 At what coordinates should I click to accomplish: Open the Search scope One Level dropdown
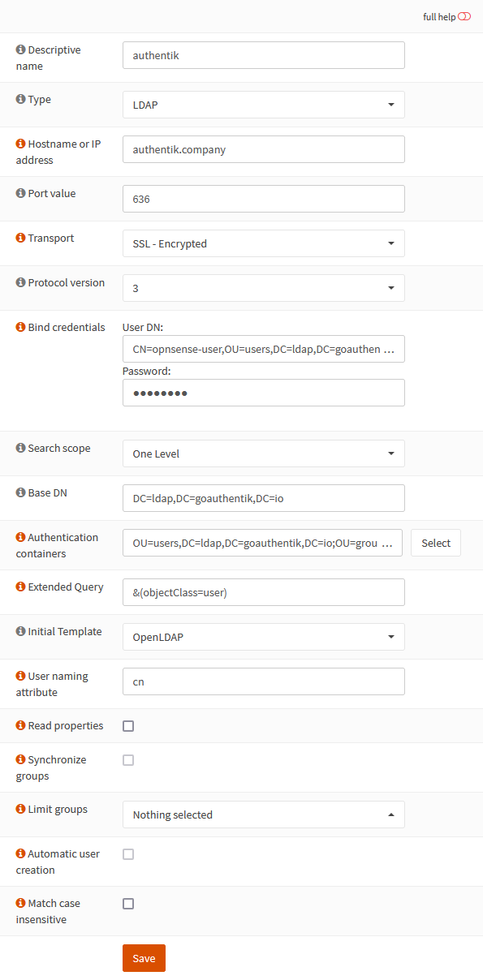pos(264,453)
